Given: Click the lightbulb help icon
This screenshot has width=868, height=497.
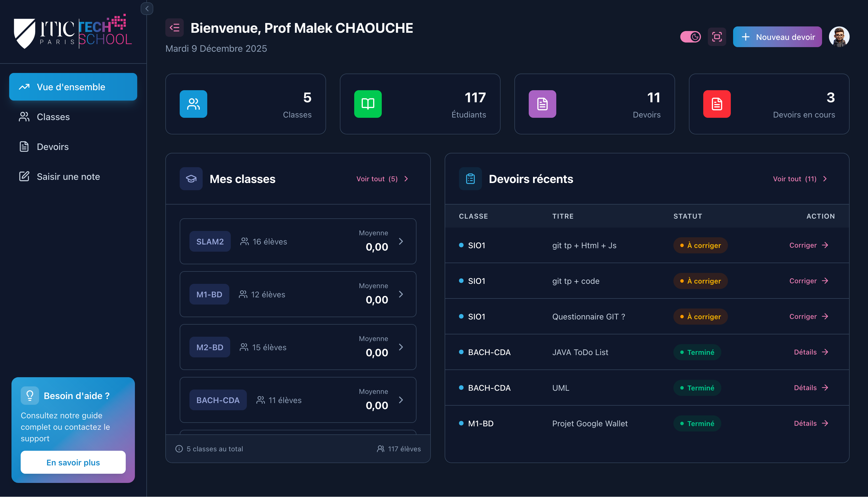Looking at the screenshot, I should click(x=30, y=396).
